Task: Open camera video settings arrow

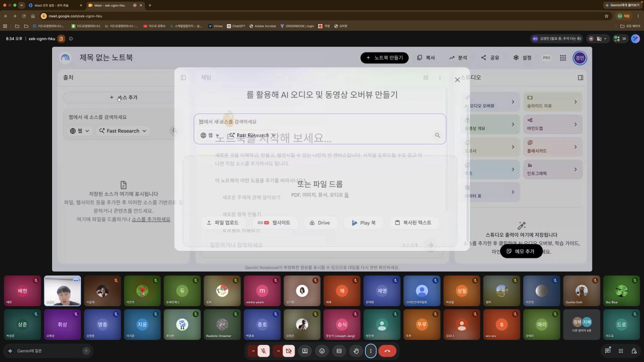Action: (x=278, y=351)
